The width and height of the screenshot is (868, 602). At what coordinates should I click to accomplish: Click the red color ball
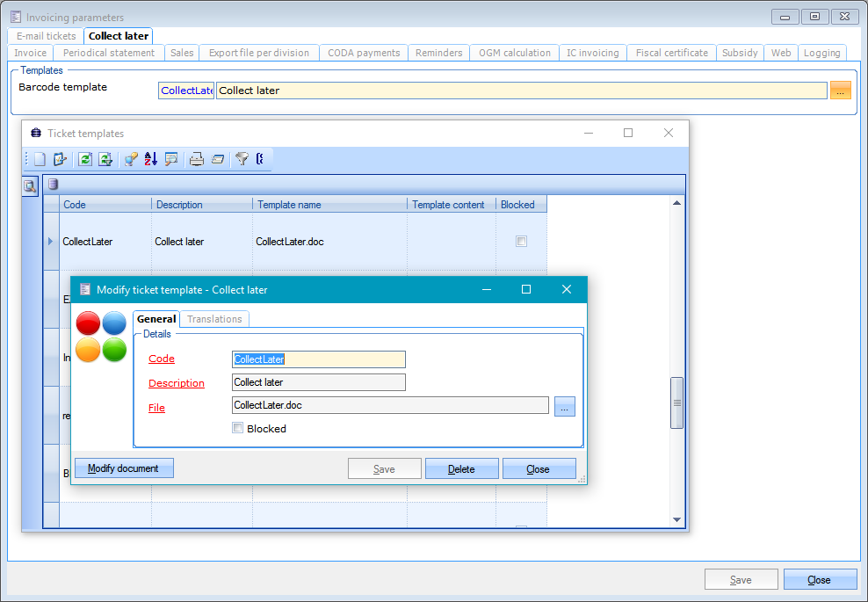[x=89, y=323]
